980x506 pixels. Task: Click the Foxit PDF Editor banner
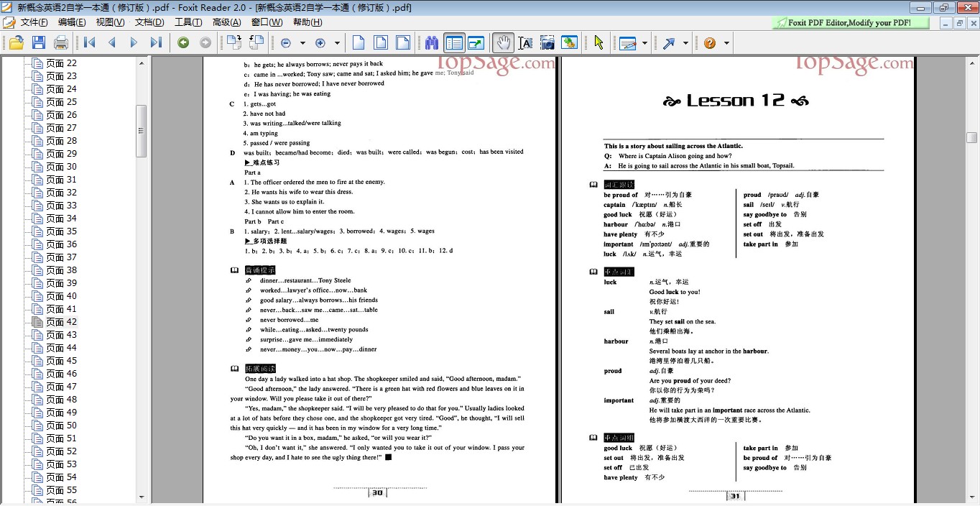[851, 22]
